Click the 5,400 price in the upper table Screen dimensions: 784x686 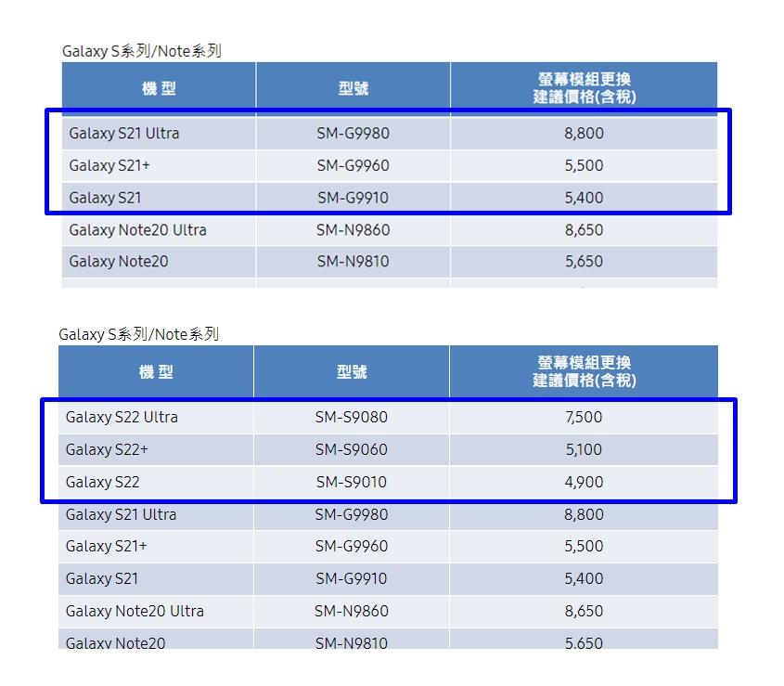(x=584, y=198)
